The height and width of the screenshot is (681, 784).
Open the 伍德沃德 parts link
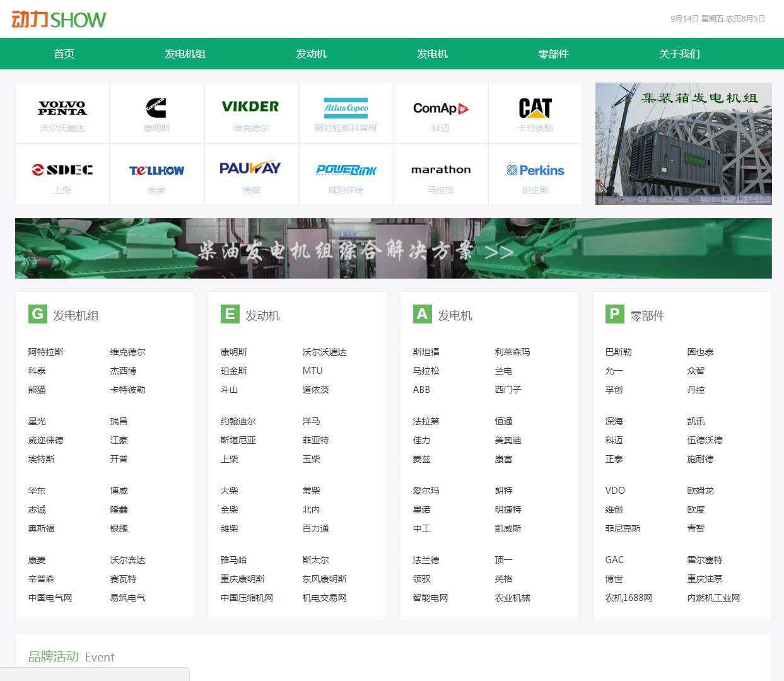pyautogui.click(x=705, y=440)
